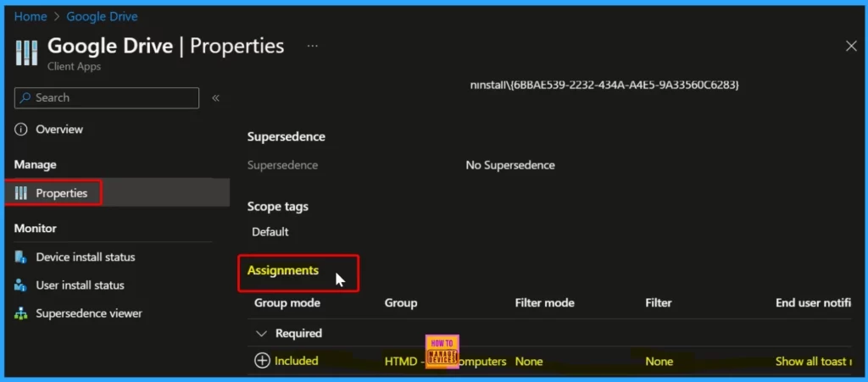868x382 pixels.
Task: Open the Home breadcrumb link
Action: (31, 17)
